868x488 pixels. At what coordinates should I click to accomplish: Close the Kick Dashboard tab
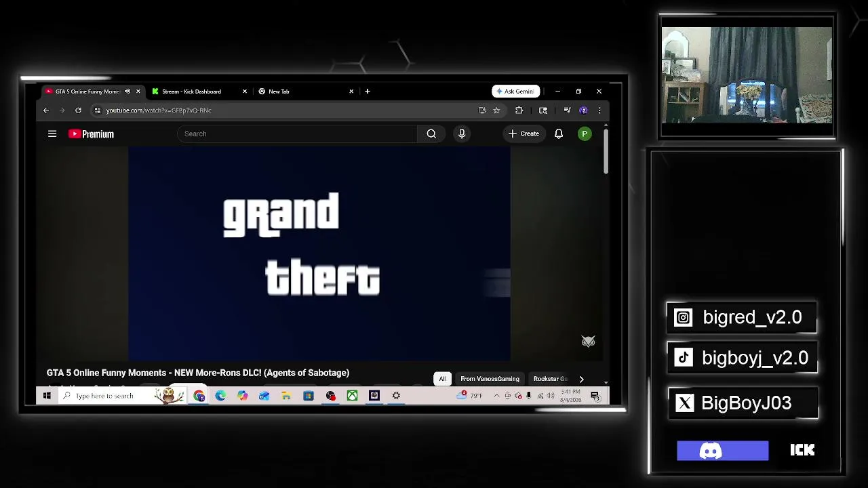pyautogui.click(x=245, y=91)
